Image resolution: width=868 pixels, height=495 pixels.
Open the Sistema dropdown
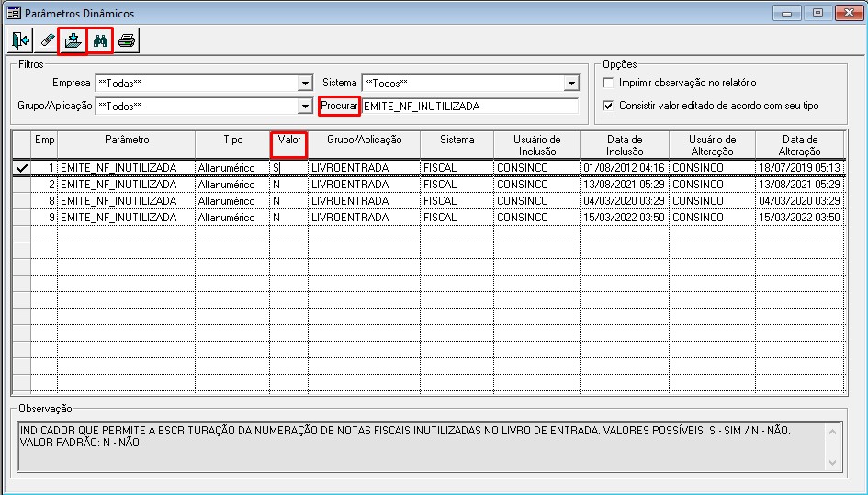point(571,84)
